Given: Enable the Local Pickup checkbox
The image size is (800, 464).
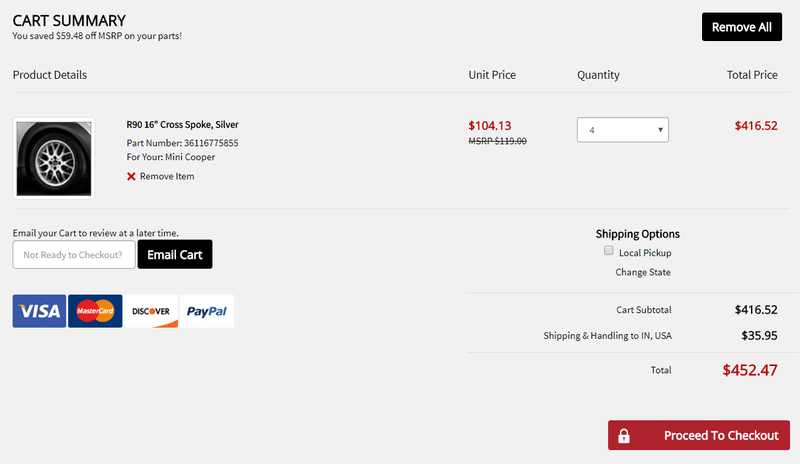Looking at the screenshot, I should [x=608, y=250].
